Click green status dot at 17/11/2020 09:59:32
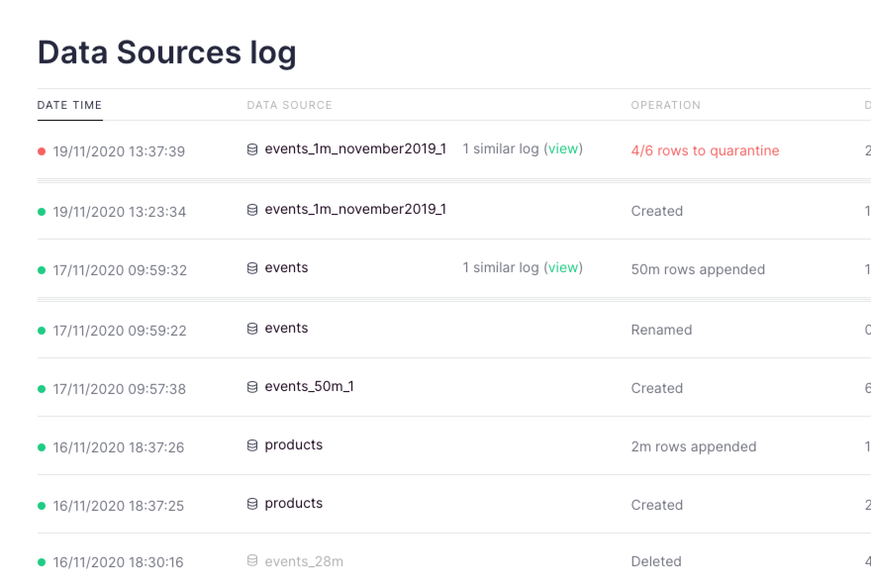Viewport: 871px width, 588px height. coord(42,270)
